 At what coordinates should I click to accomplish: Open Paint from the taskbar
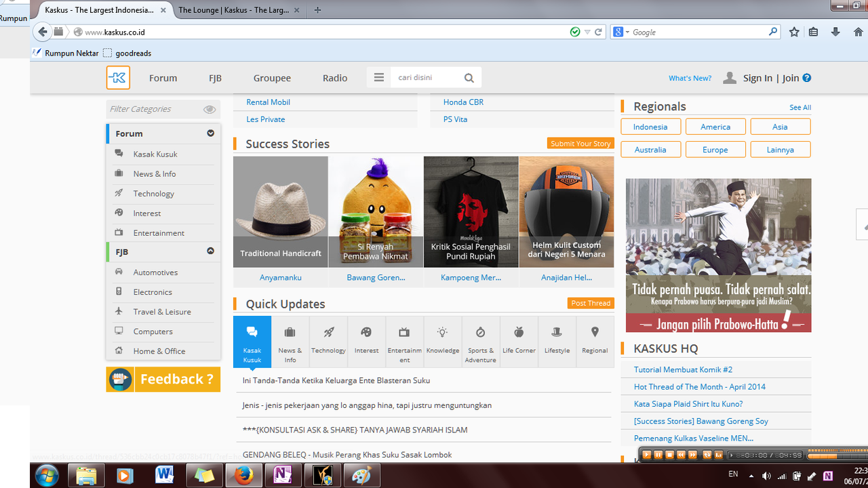pos(361,476)
